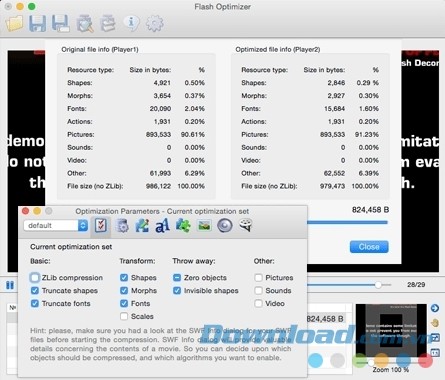Viewport: 445px width, 380px height.
Task: Click original file size '986,122'
Action: coord(158,186)
